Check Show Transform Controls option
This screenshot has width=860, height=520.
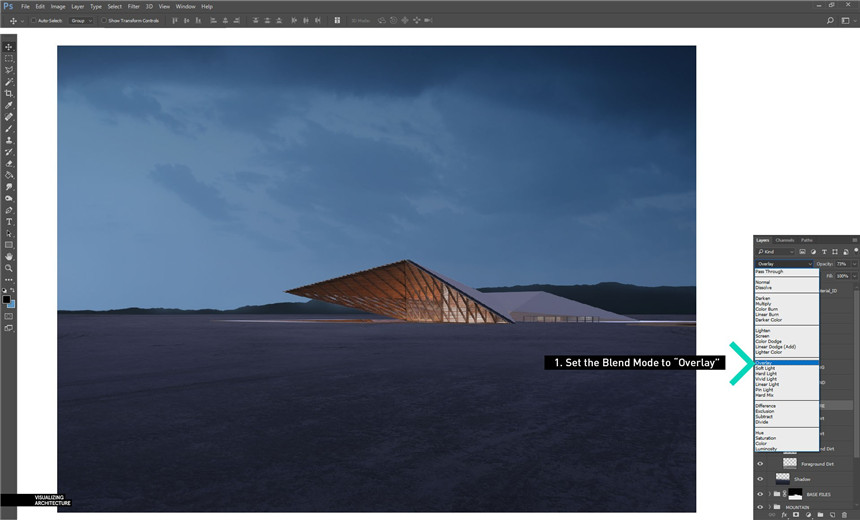click(x=102, y=20)
